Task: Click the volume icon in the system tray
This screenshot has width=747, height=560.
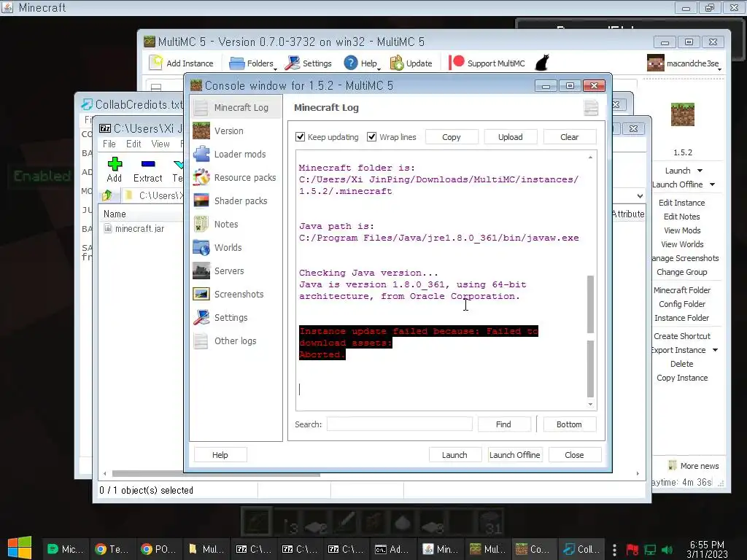Action: coord(667,550)
